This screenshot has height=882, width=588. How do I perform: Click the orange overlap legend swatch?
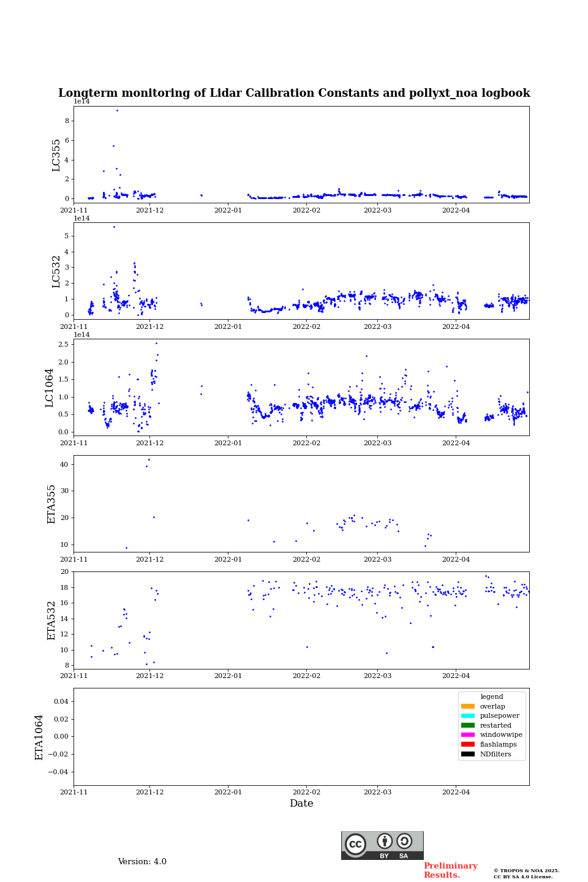(x=468, y=706)
